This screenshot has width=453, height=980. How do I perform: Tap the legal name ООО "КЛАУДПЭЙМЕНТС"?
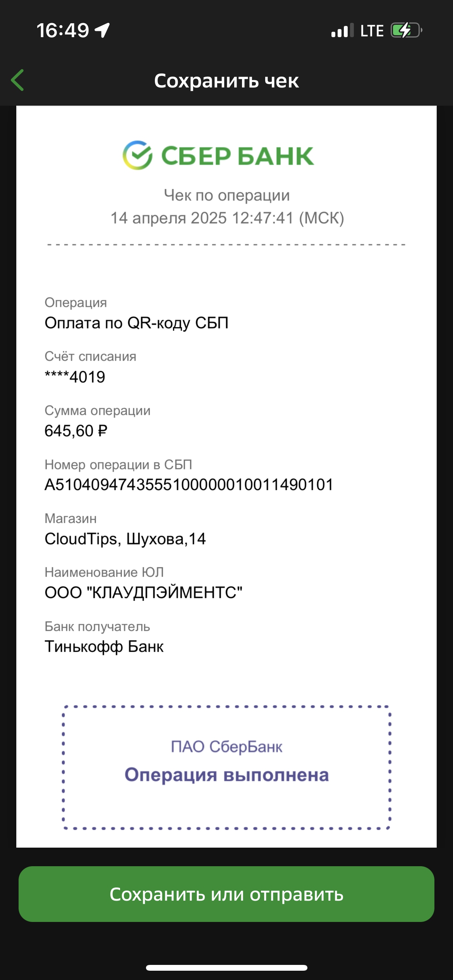tap(143, 593)
